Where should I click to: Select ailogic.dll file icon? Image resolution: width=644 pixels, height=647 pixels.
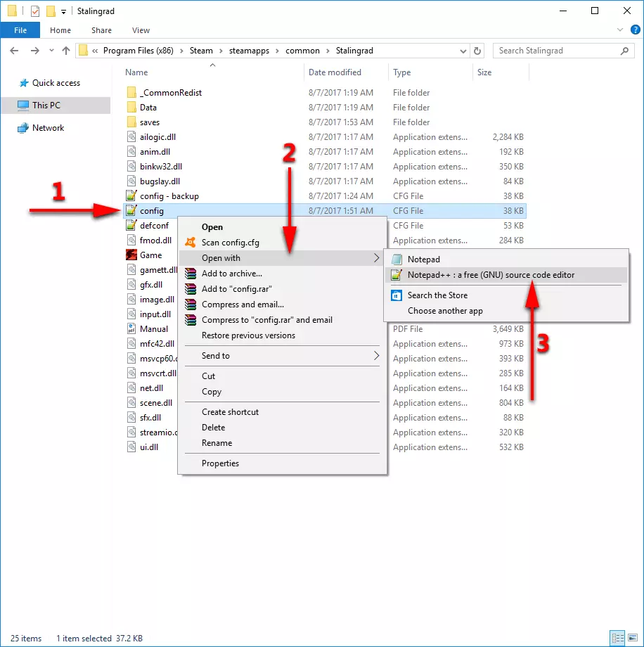pyautogui.click(x=131, y=137)
